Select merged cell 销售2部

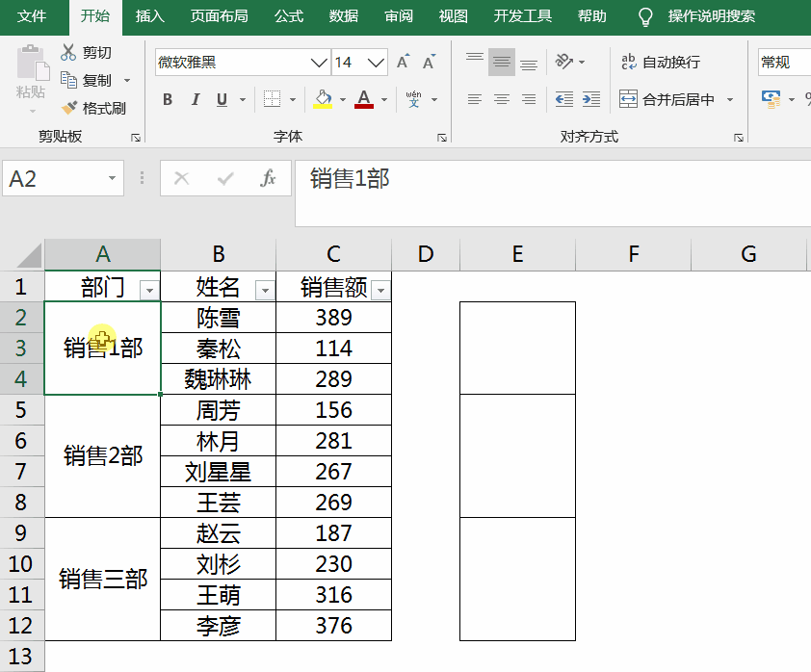click(102, 456)
